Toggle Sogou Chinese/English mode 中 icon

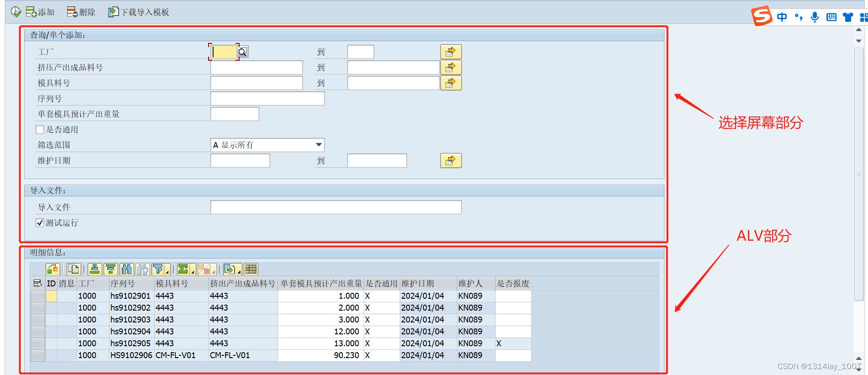click(x=782, y=17)
